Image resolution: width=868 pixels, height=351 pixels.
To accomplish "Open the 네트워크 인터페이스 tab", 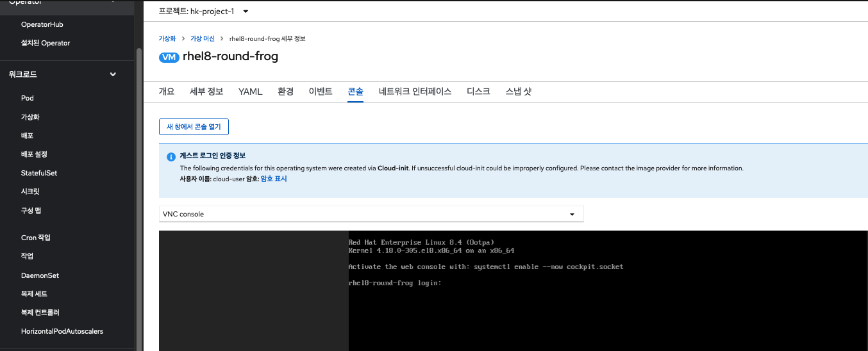I will tap(415, 92).
